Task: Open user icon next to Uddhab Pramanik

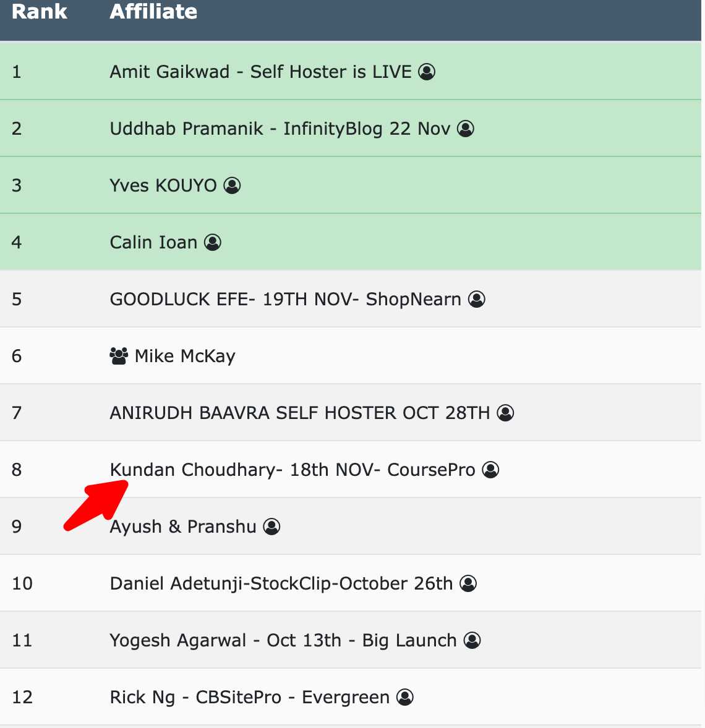Action: pos(465,129)
